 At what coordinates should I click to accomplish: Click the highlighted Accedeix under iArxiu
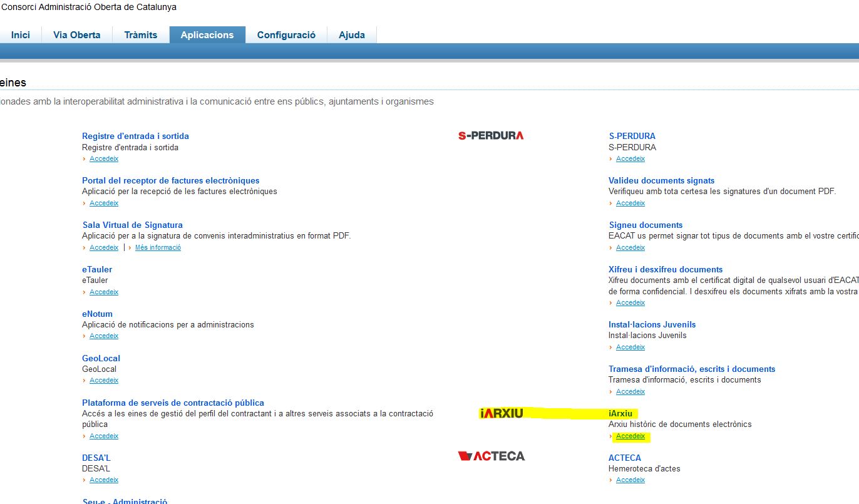click(x=630, y=436)
